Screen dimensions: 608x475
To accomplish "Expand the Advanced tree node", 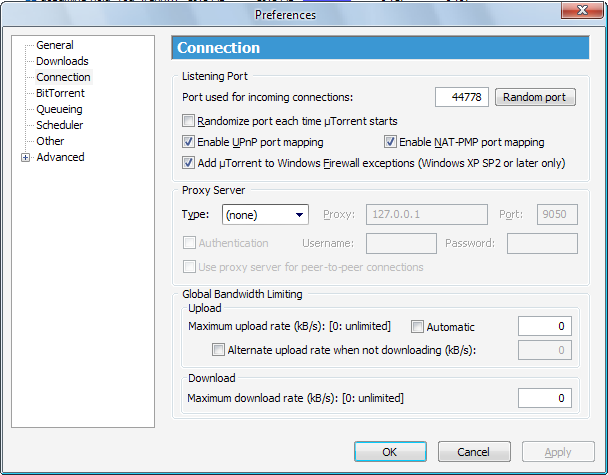I will pos(25,157).
